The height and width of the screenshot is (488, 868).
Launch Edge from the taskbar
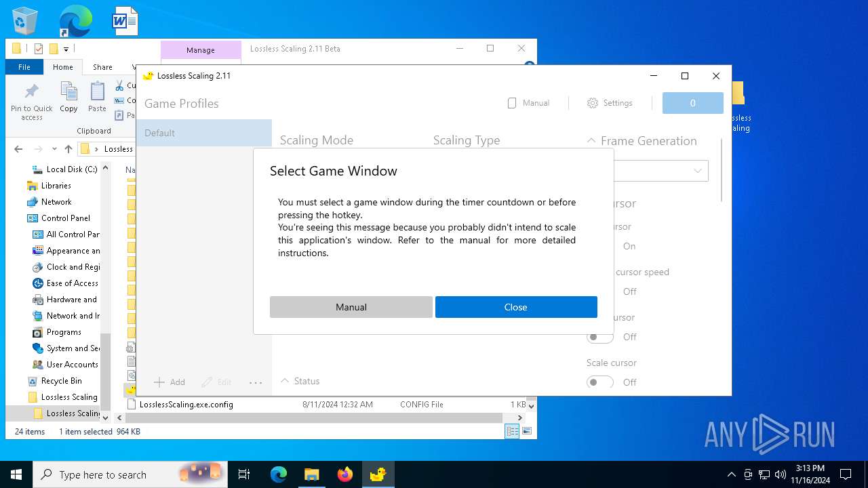[279, 474]
